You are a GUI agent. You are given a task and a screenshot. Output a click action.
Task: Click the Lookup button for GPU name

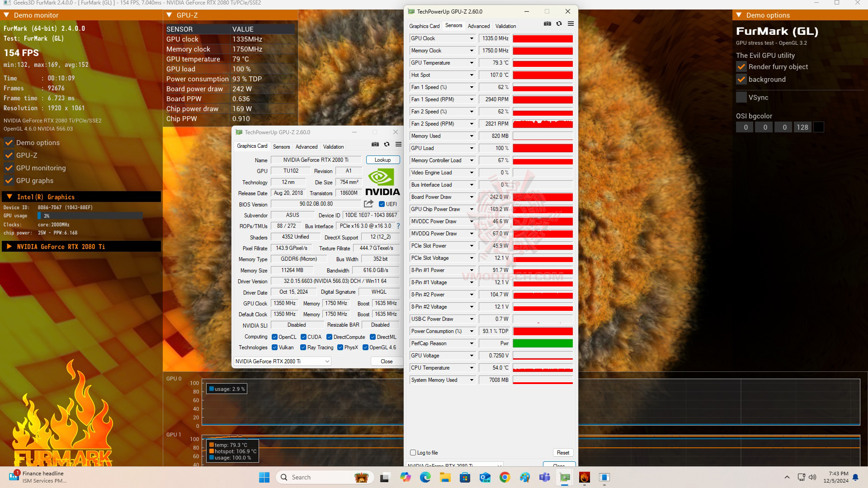click(x=382, y=160)
